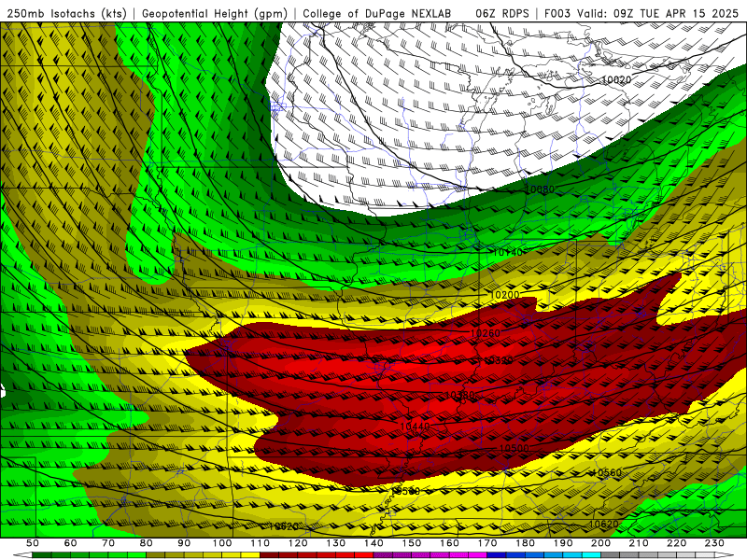747x560 pixels.
Task: Click the 190 value on the color scale
Action: click(x=563, y=543)
